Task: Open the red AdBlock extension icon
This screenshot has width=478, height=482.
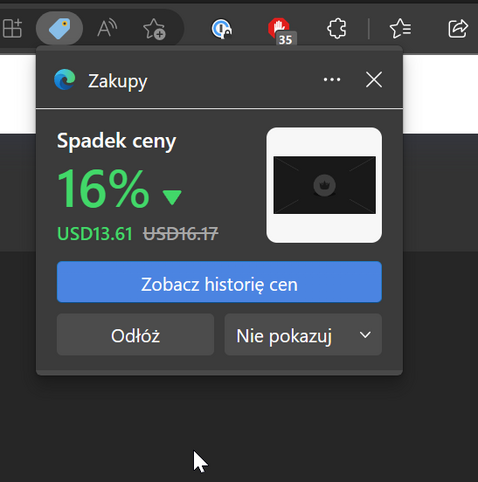Action: (280, 29)
